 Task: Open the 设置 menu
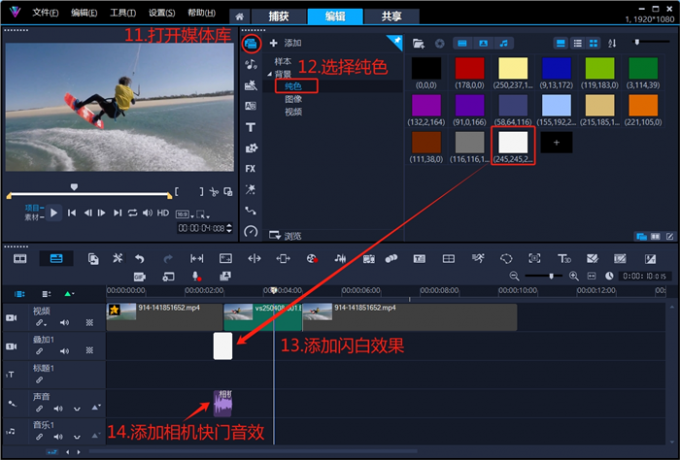(x=162, y=13)
